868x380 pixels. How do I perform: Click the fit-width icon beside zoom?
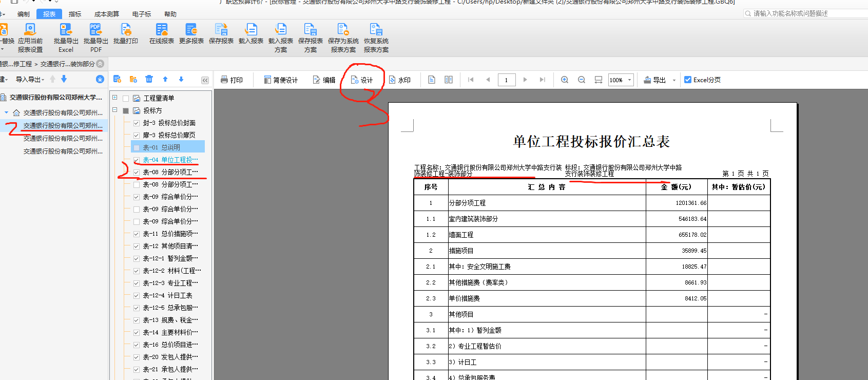click(599, 80)
